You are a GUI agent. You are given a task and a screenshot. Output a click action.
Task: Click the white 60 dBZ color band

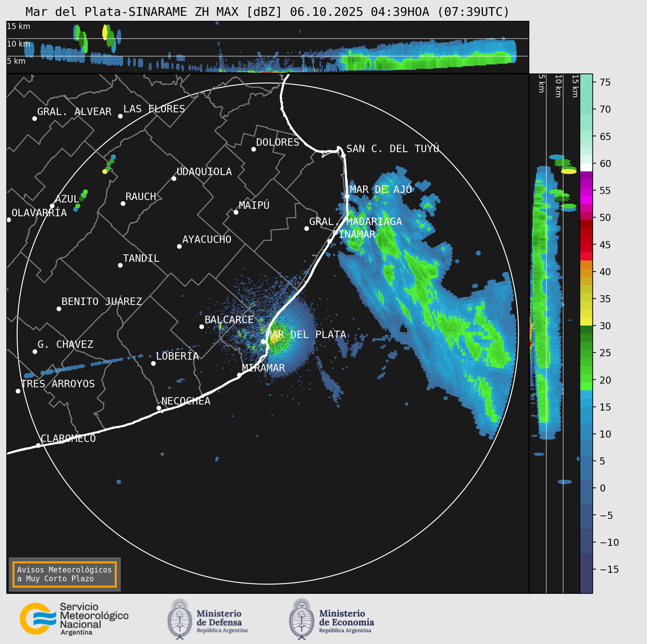coord(586,167)
